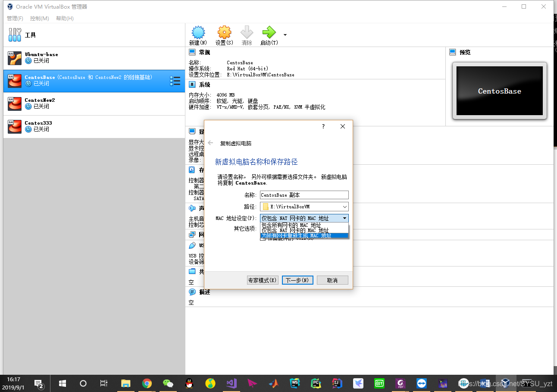Click the storage section disk icon
The height and width of the screenshot is (392, 557).
tap(192, 170)
